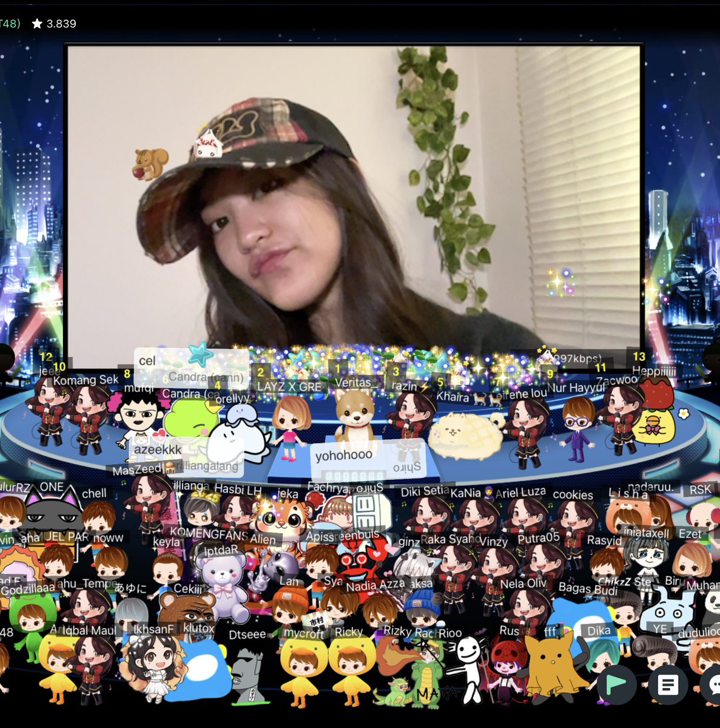Click the Putra05 name label
720x728 pixels.
pyautogui.click(x=539, y=538)
